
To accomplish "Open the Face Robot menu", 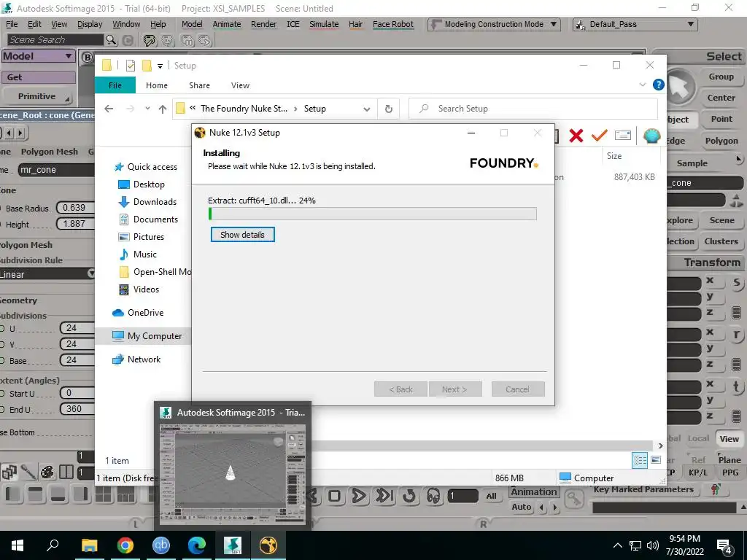I will [393, 24].
